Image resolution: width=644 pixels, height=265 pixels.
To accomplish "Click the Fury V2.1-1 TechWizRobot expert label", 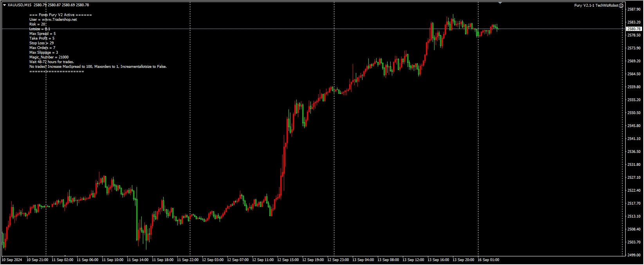I will (596, 5).
